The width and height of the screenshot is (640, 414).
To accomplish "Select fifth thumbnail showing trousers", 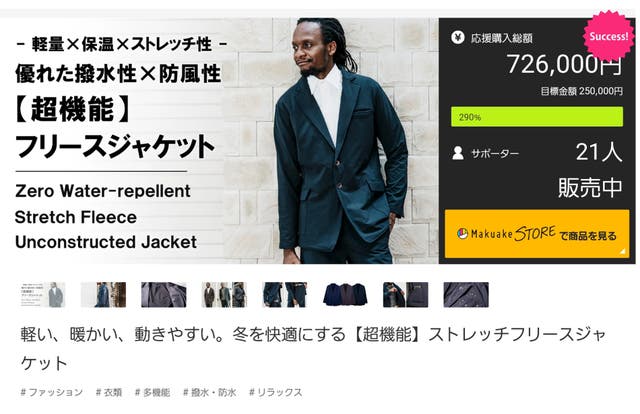I will (284, 294).
